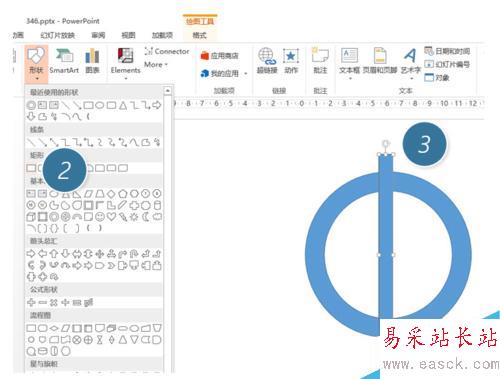Screen dimensions: 500x379
Task: Open the 审阅 review tab
Action: pos(98,35)
